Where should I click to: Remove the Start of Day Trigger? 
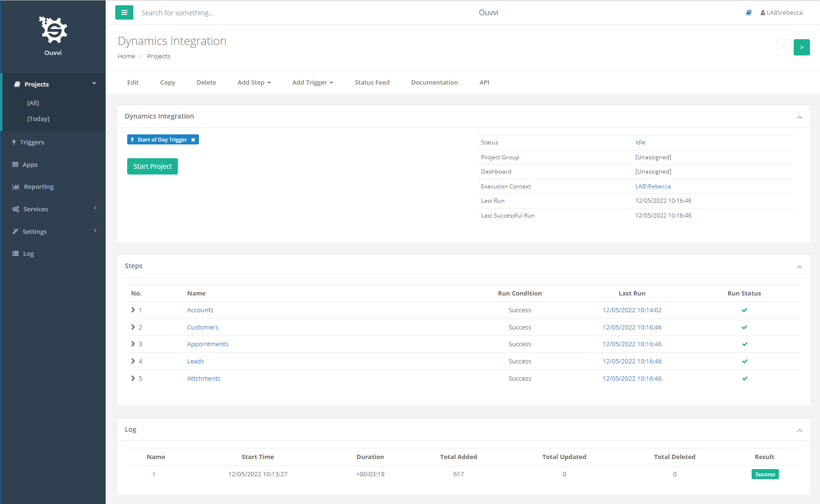pyautogui.click(x=193, y=140)
